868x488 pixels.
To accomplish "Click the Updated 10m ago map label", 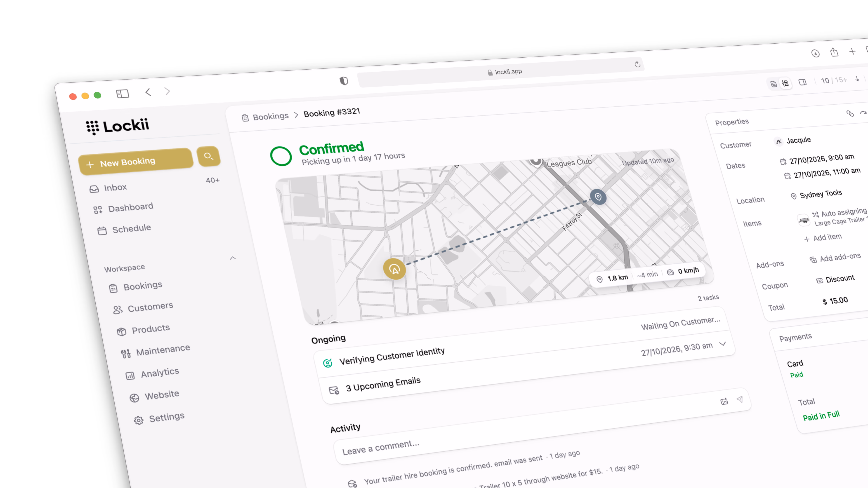I will (648, 162).
